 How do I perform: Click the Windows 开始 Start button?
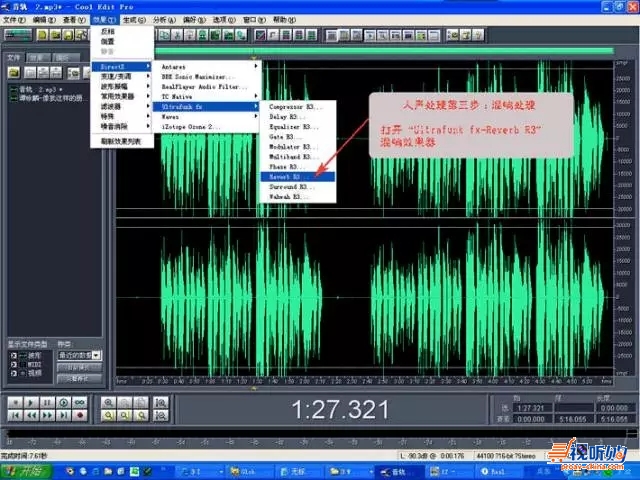tap(26, 472)
